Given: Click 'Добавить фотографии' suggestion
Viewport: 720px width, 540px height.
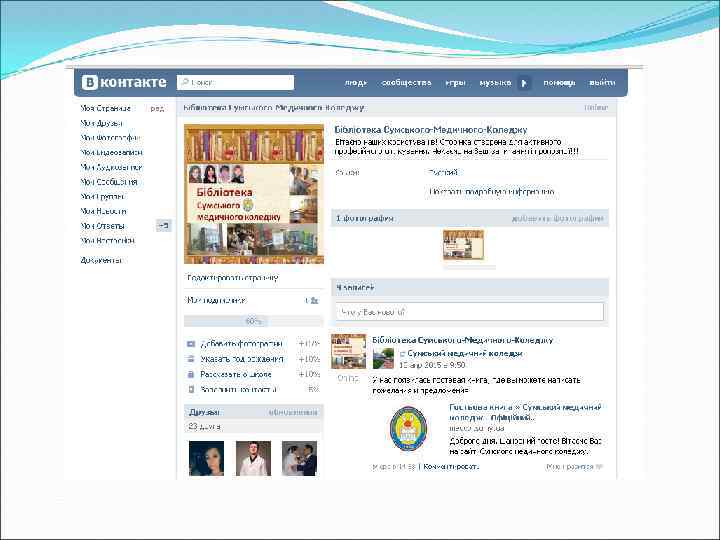Looking at the screenshot, I should point(242,344).
